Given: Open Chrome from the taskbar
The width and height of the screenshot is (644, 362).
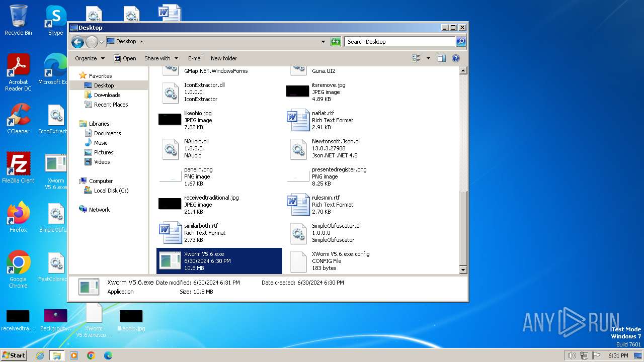Looking at the screenshot, I should coord(91,355).
